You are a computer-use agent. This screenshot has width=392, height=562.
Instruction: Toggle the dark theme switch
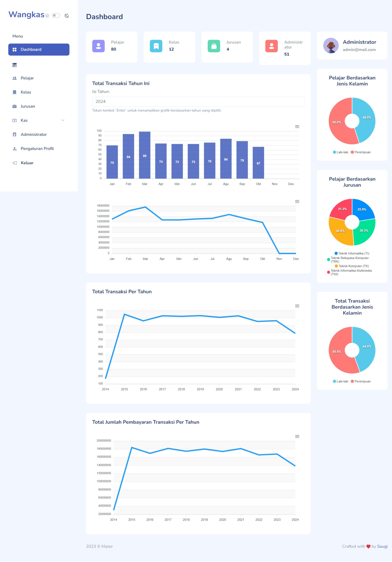tap(56, 15)
